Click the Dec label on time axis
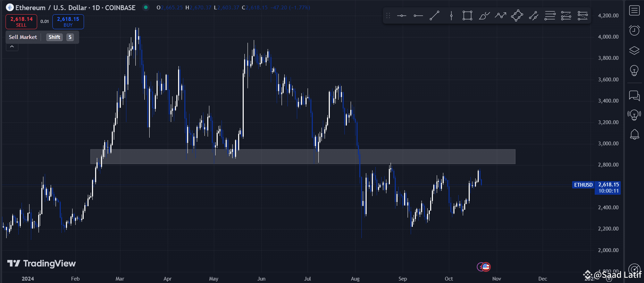This screenshot has width=644, height=283. tap(543, 279)
